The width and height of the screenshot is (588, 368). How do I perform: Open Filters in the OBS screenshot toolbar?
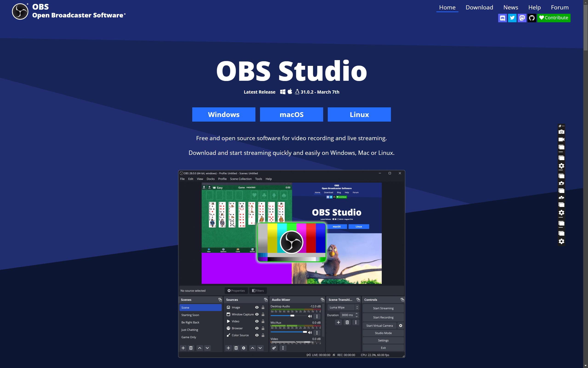point(258,290)
